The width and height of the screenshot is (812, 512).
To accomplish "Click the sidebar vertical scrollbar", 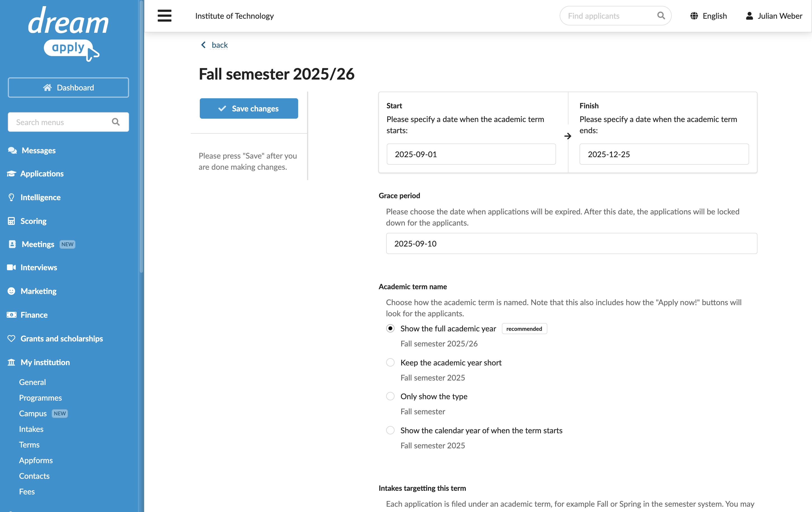I will 141,137.
